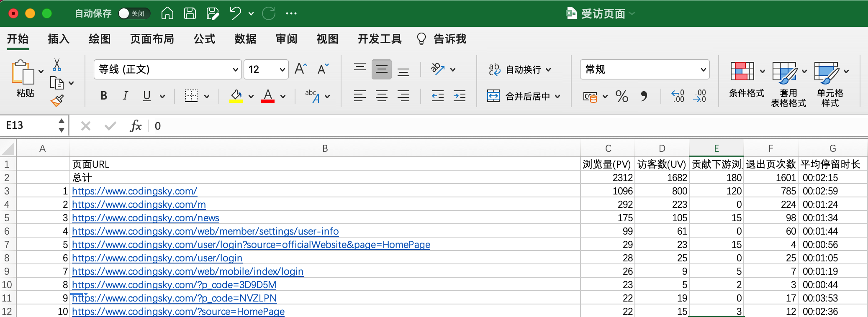The height and width of the screenshot is (317, 868).
Task: Switch to the 绘图 tab
Action: coord(100,39)
